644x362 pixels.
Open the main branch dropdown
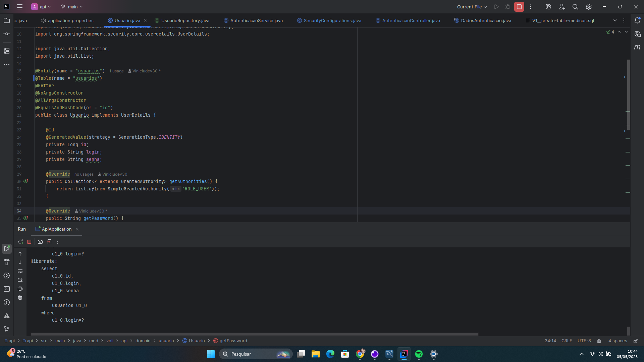72,7
